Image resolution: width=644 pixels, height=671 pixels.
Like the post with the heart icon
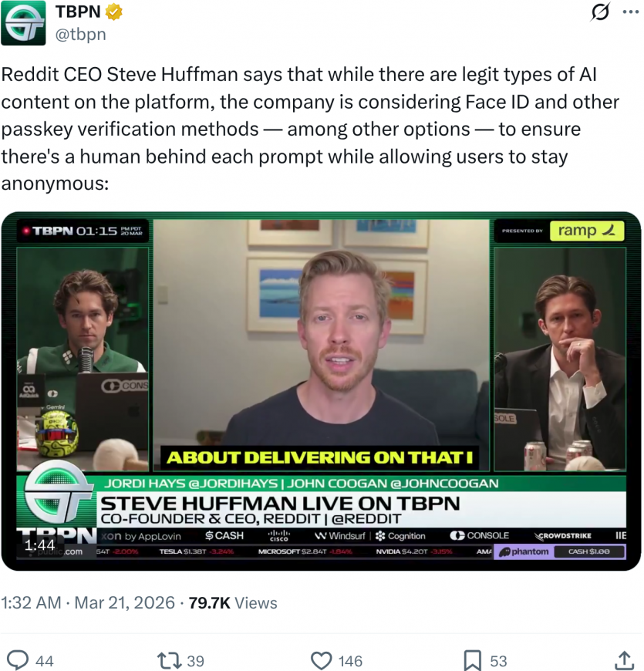(x=322, y=660)
